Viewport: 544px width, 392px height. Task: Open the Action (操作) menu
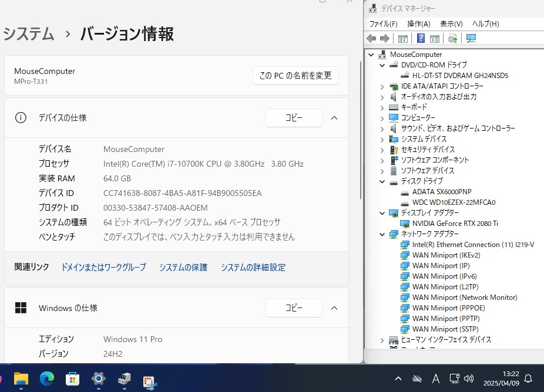point(419,24)
